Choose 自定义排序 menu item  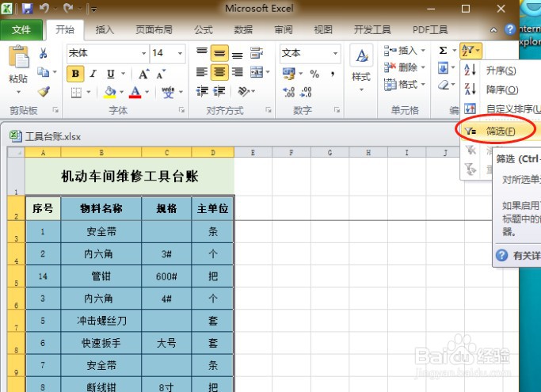click(501, 108)
